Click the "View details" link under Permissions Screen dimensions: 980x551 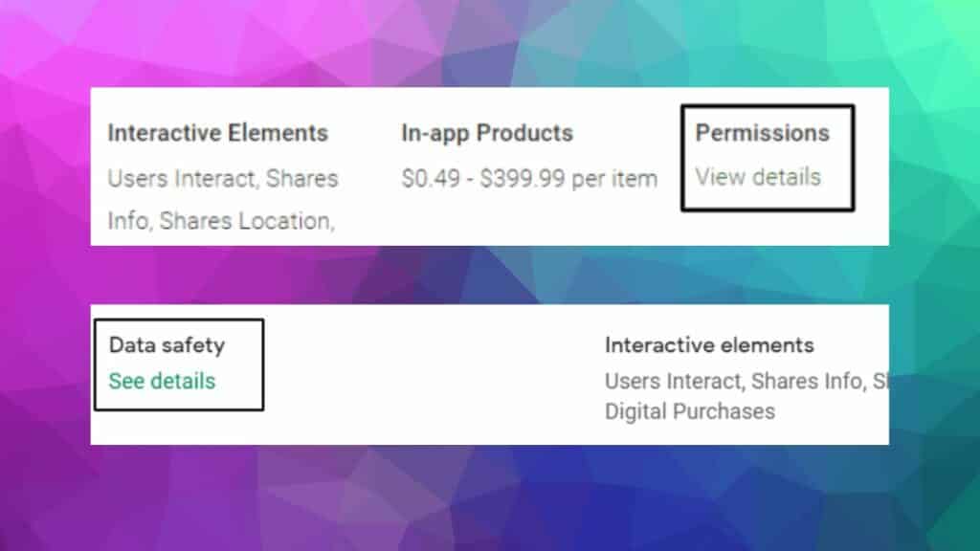tap(758, 177)
